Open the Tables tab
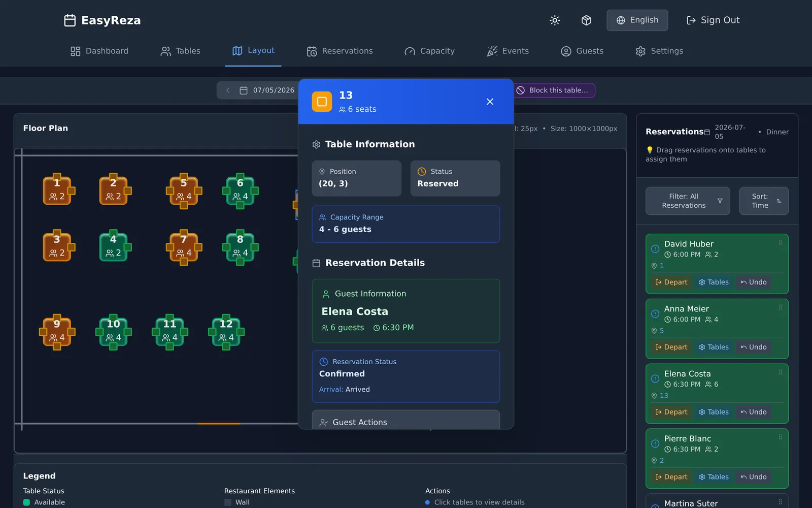 (180, 51)
